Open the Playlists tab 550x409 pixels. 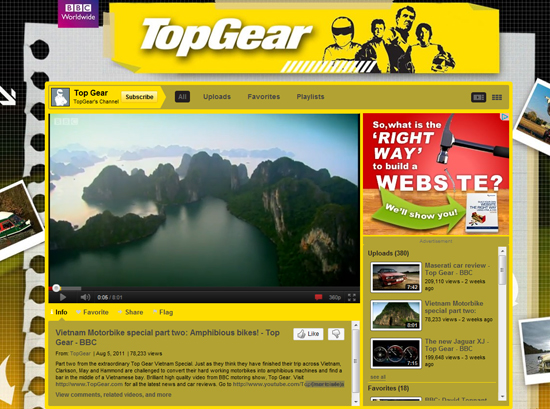point(310,97)
